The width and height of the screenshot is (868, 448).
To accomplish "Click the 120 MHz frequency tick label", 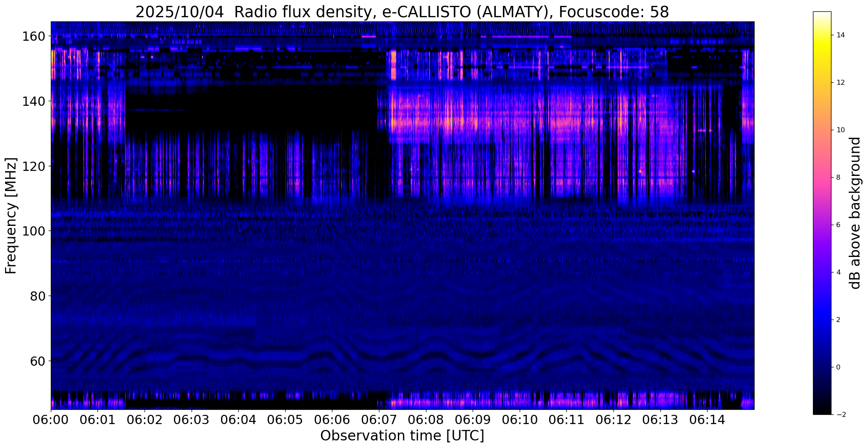I will coord(33,166).
